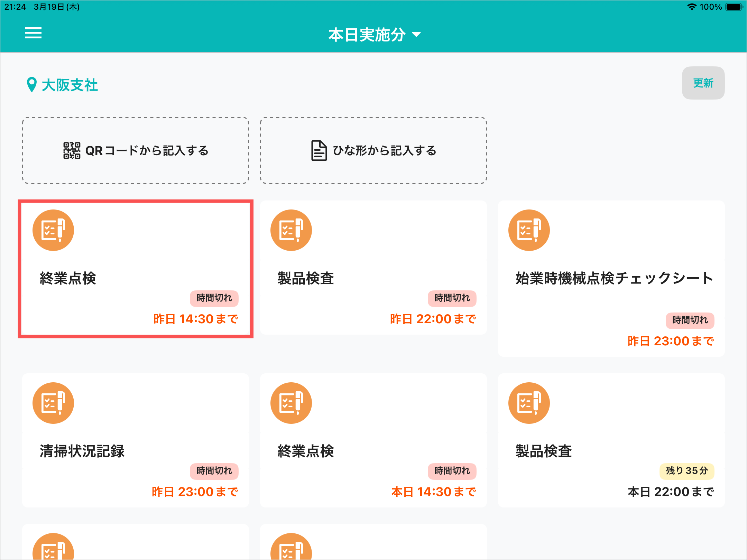Click the template document icon
747x560 pixels.
click(x=319, y=151)
